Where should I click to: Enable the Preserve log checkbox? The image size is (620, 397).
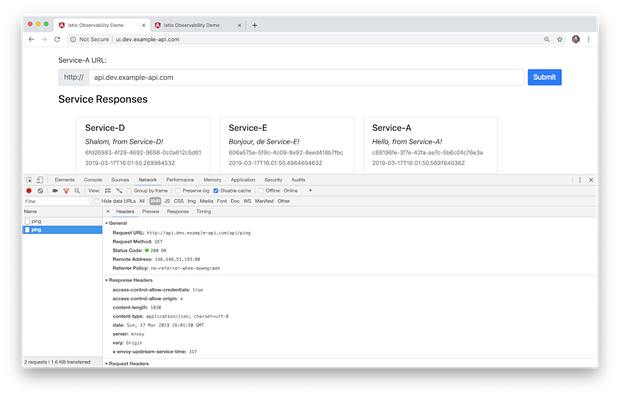(178, 191)
